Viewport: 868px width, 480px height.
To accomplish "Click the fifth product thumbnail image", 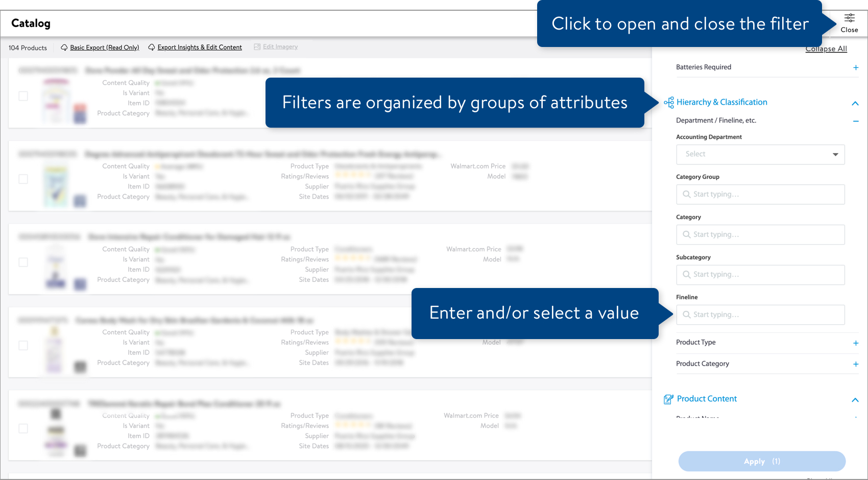I will click(x=56, y=433).
